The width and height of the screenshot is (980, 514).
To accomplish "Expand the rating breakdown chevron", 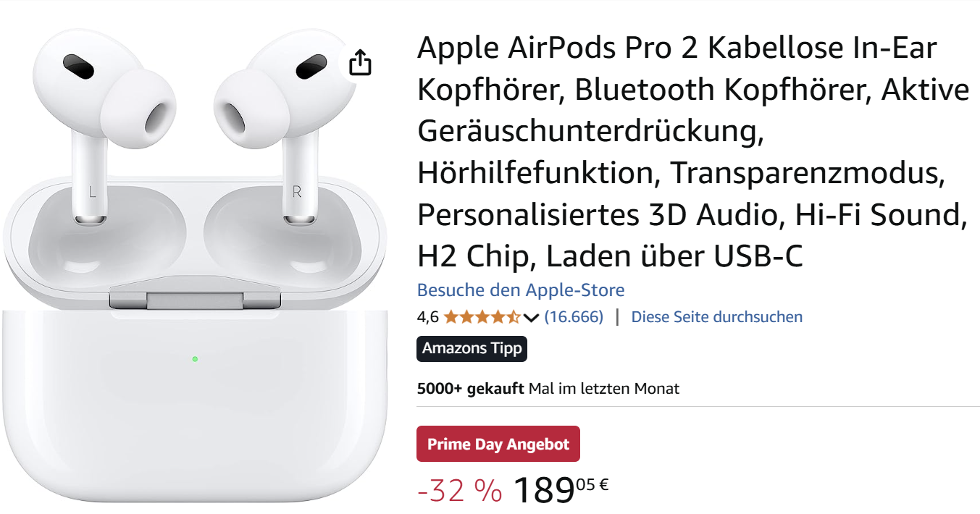I will [531, 318].
